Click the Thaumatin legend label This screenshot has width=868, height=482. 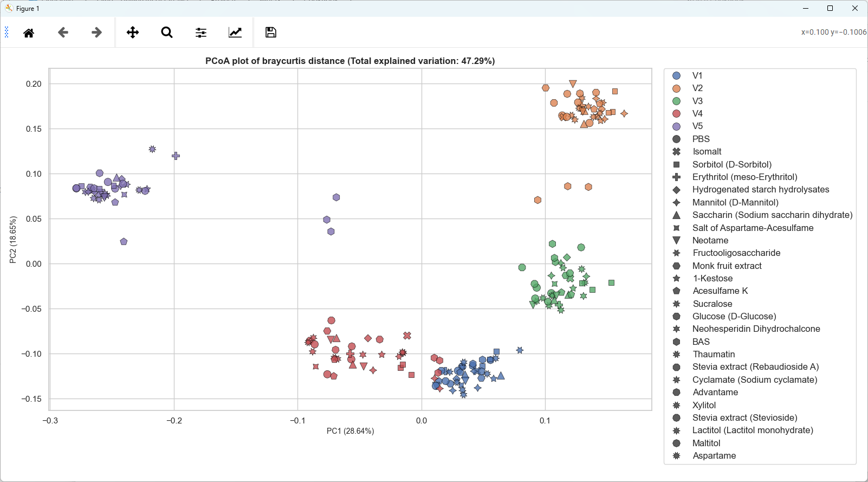pyautogui.click(x=714, y=354)
